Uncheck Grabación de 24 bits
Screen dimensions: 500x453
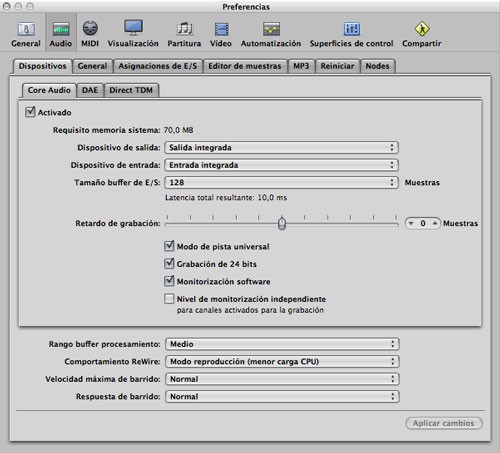coord(169,263)
